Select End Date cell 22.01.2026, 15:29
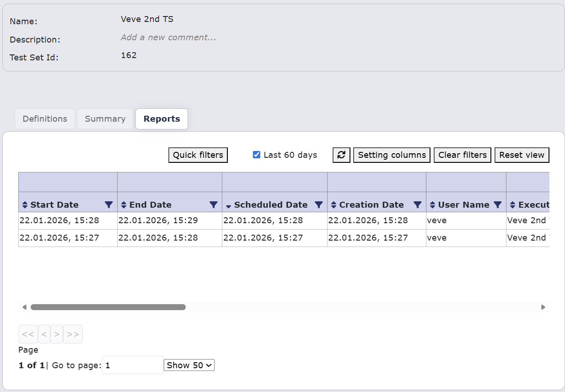The height and width of the screenshot is (392, 565). pyautogui.click(x=170, y=220)
